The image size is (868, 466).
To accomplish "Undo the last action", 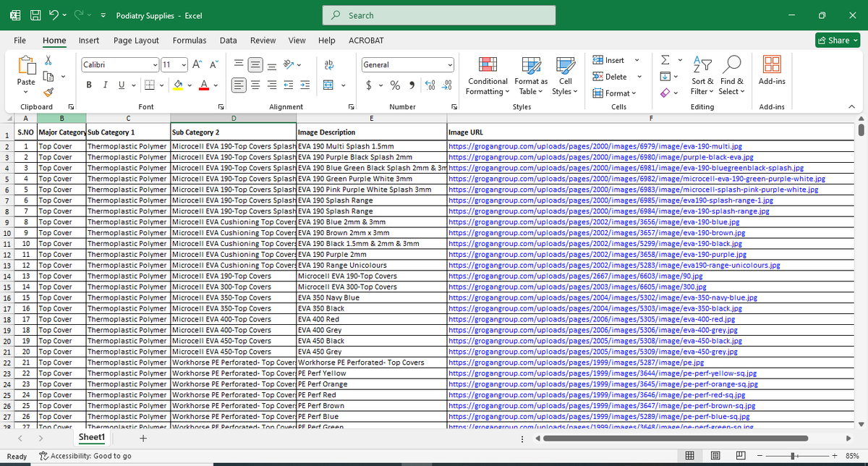I will (54, 15).
